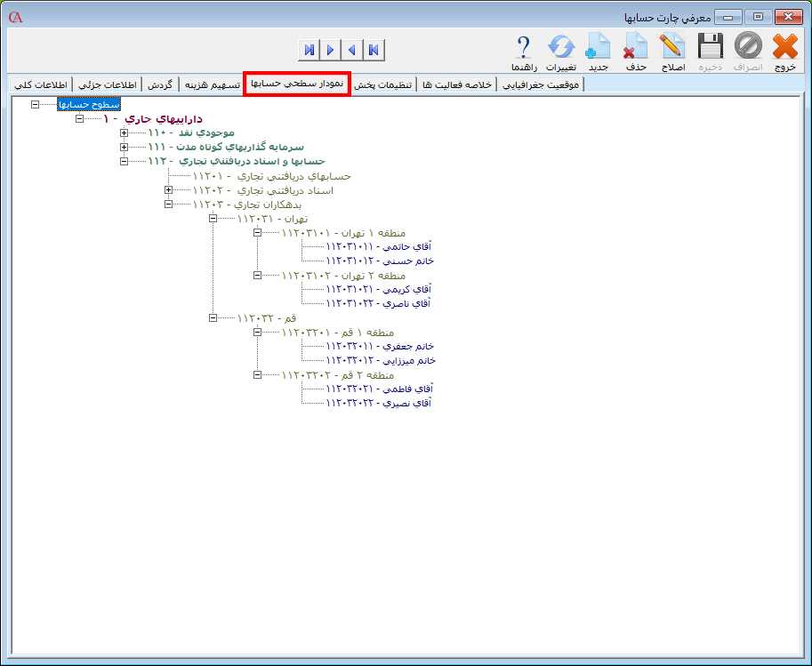Click the حذف (Delete) toolbar icon

[x=635, y=47]
